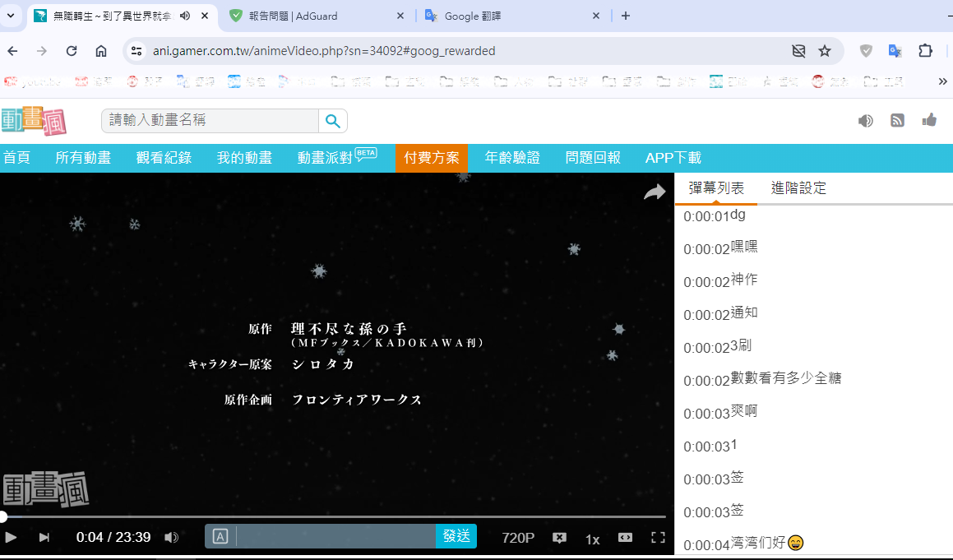The image size is (953, 560).
Task: Toggle the header speaker icon
Action: click(865, 120)
